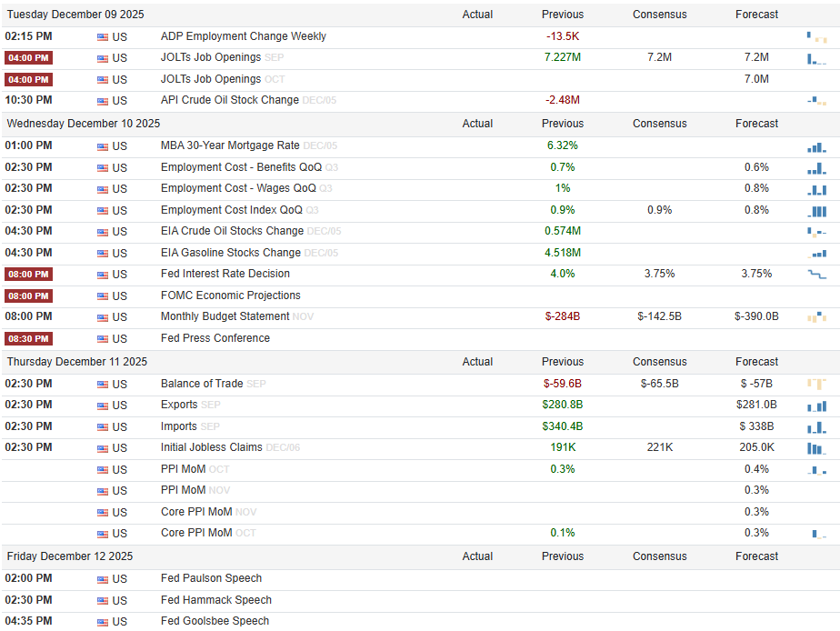Image resolution: width=840 pixels, height=631 pixels.
Task: Open mini chart for Core PPI MoM OCT
Action: [816, 534]
